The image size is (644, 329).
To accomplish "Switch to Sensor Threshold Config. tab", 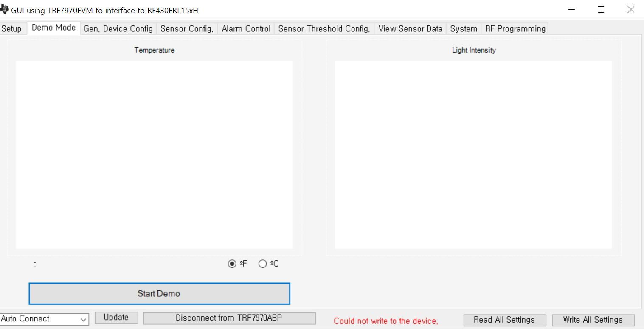I will [x=324, y=29].
